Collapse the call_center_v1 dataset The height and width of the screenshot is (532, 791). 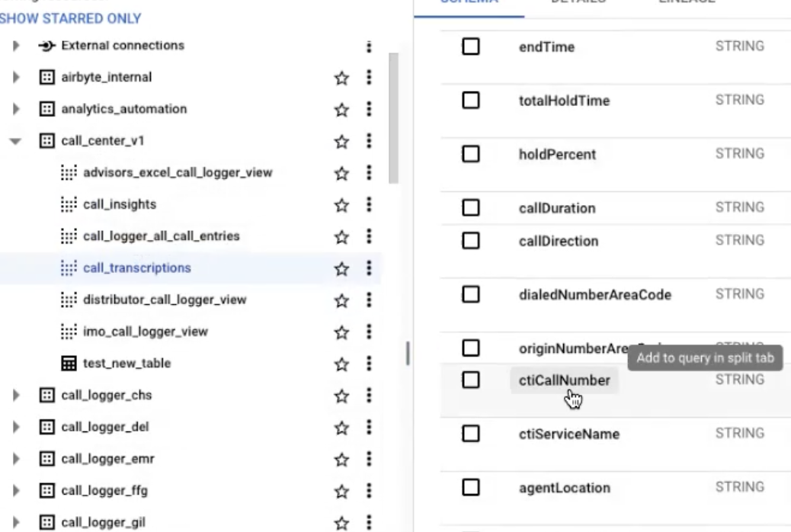coord(16,142)
